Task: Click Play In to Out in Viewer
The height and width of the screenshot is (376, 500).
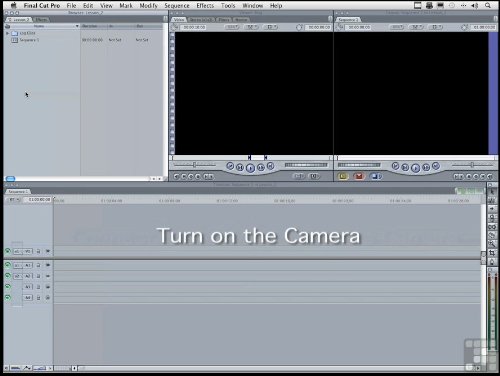Action: pos(240,167)
